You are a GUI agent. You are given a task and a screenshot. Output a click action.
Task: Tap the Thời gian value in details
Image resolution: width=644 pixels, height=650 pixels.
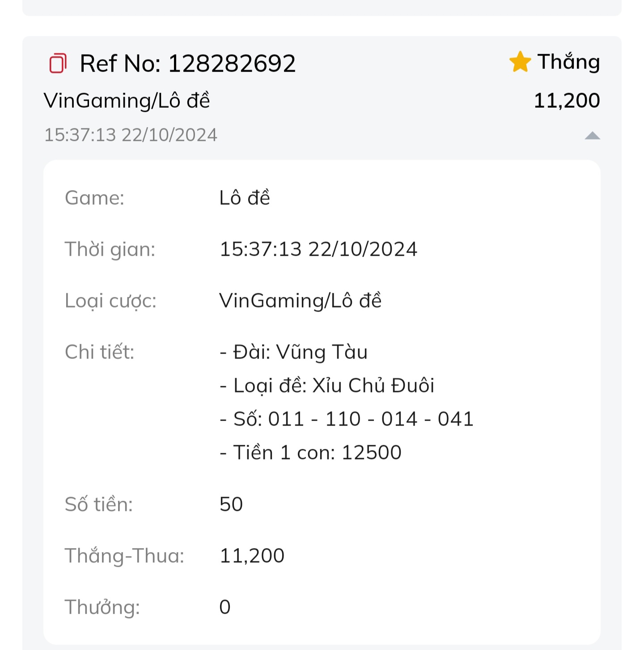pyautogui.click(x=318, y=249)
